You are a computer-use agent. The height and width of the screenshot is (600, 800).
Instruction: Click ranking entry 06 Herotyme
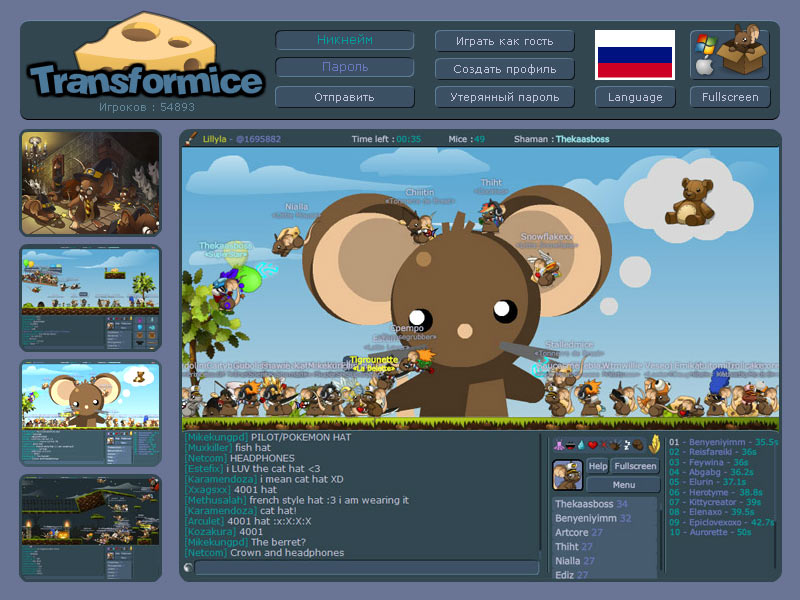716,492
